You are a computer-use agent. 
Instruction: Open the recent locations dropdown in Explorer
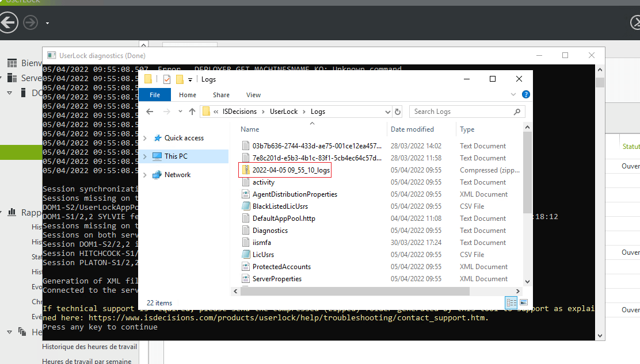coord(180,112)
